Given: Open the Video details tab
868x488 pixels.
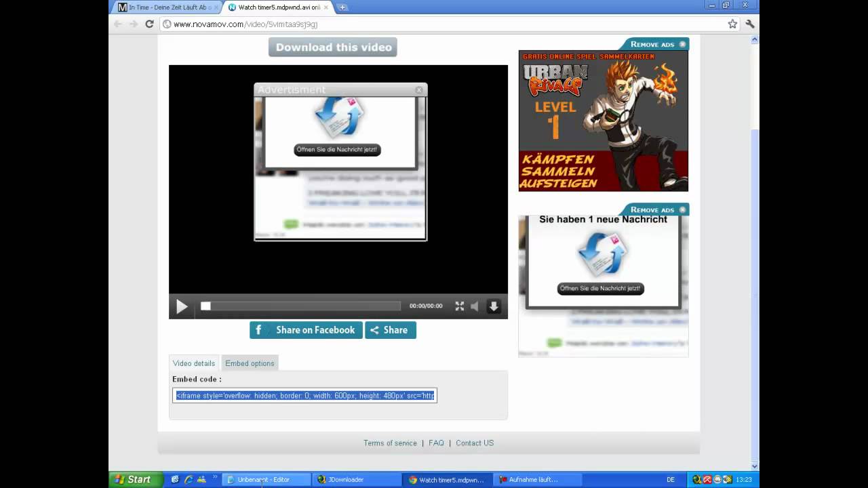Looking at the screenshot, I should (194, 363).
